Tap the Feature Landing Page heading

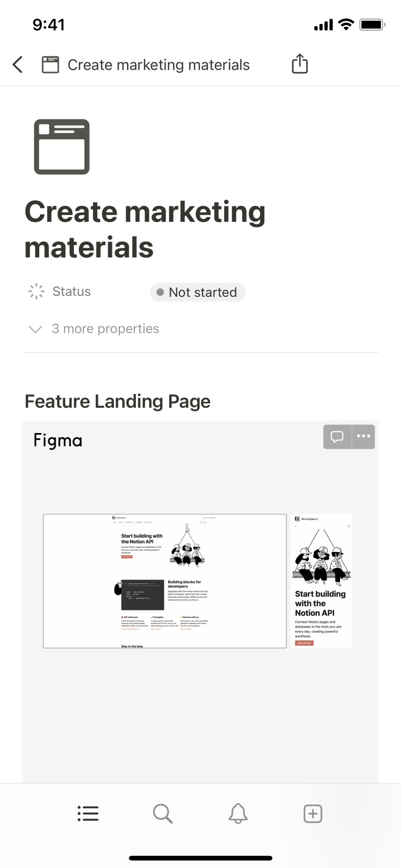click(x=118, y=401)
